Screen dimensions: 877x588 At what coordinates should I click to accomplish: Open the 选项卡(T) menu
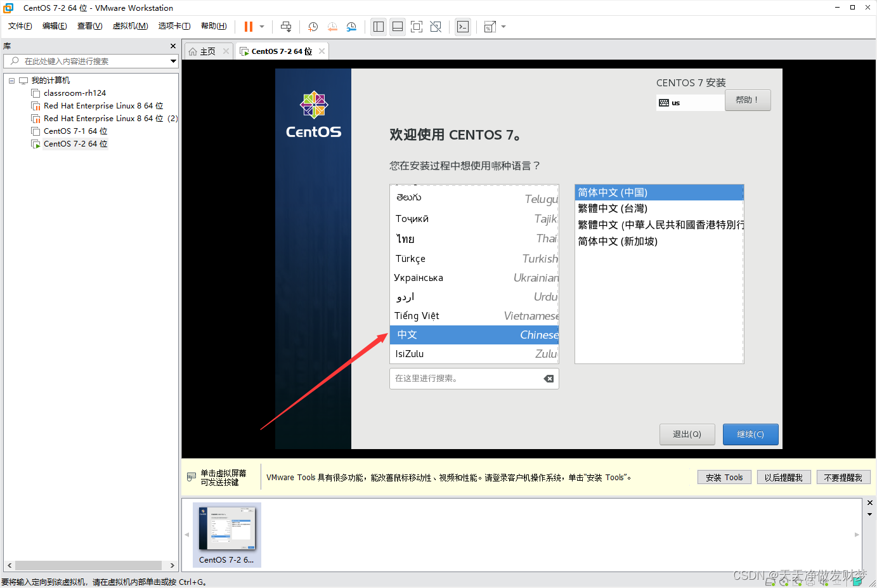point(174,26)
